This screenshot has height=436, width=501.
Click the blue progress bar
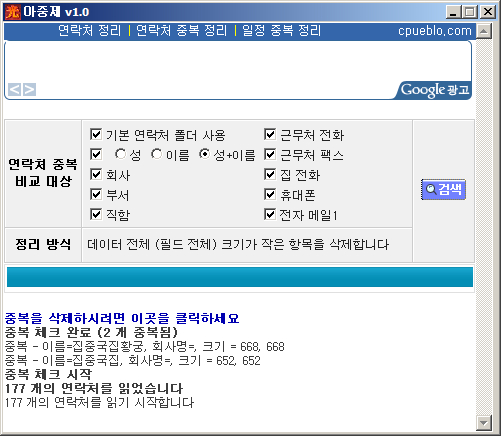pos(240,277)
